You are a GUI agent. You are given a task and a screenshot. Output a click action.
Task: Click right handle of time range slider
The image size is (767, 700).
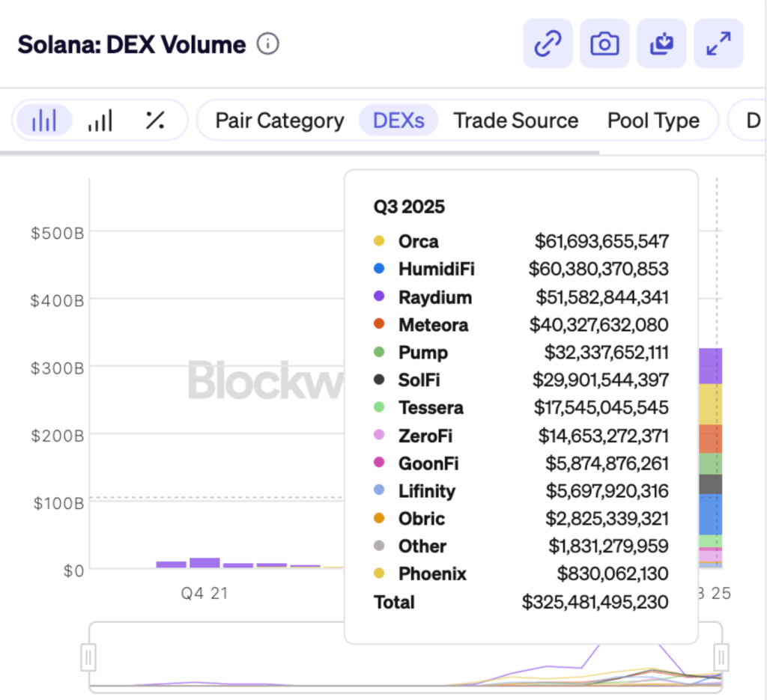point(721,658)
